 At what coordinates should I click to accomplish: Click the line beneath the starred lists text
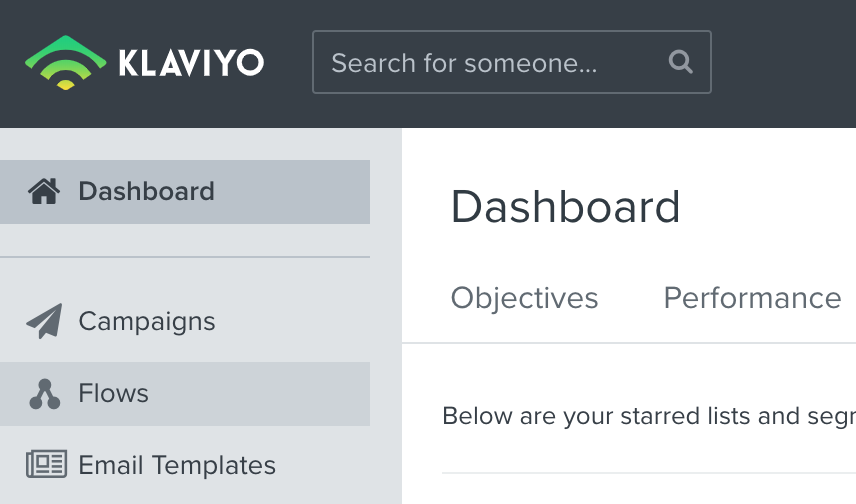coord(648,473)
